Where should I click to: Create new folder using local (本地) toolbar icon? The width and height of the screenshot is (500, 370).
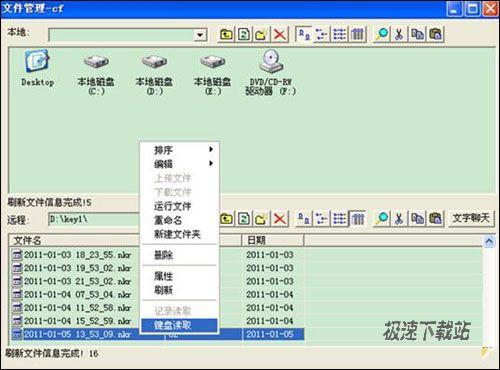pyautogui.click(x=262, y=34)
